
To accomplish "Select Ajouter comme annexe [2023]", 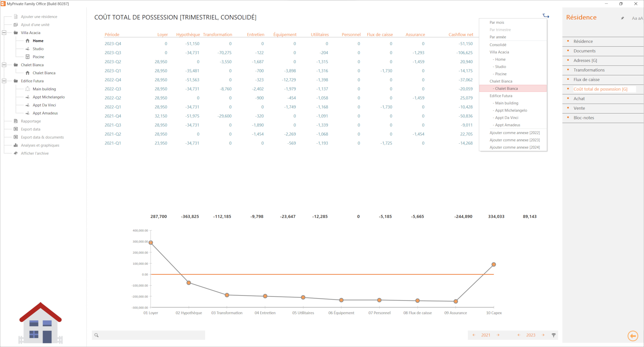I will pyautogui.click(x=514, y=140).
